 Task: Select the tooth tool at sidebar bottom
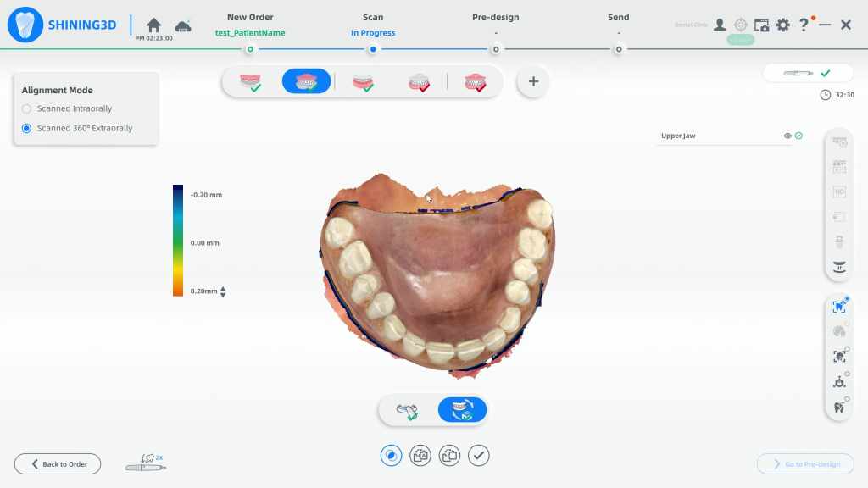[839, 407]
